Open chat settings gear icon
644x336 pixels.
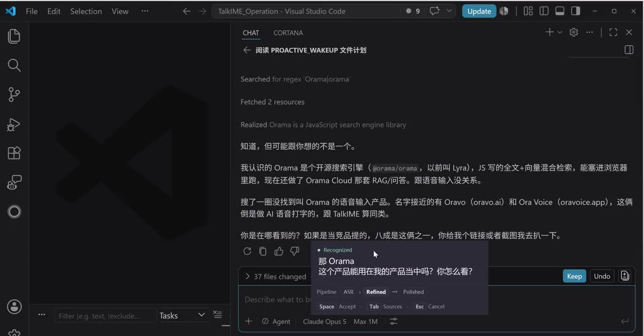coord(574,32)
